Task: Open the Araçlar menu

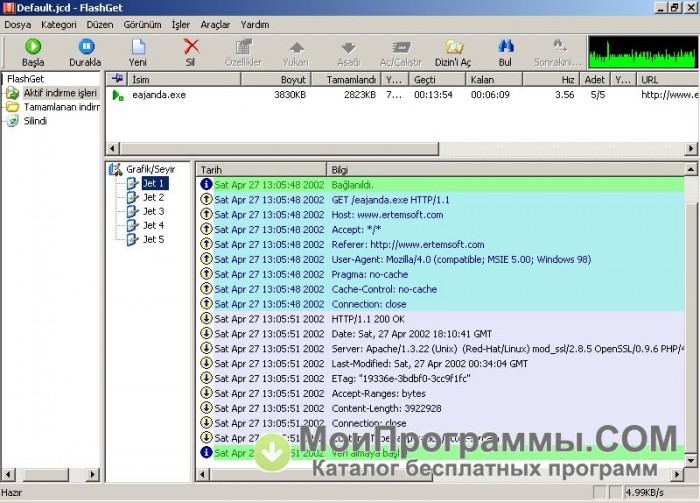Action: pos(215,25)
